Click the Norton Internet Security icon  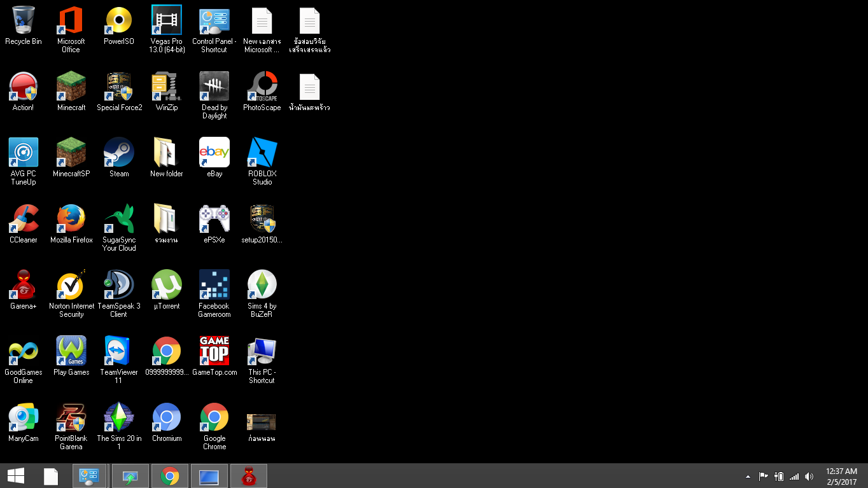(x=71, y=285)
